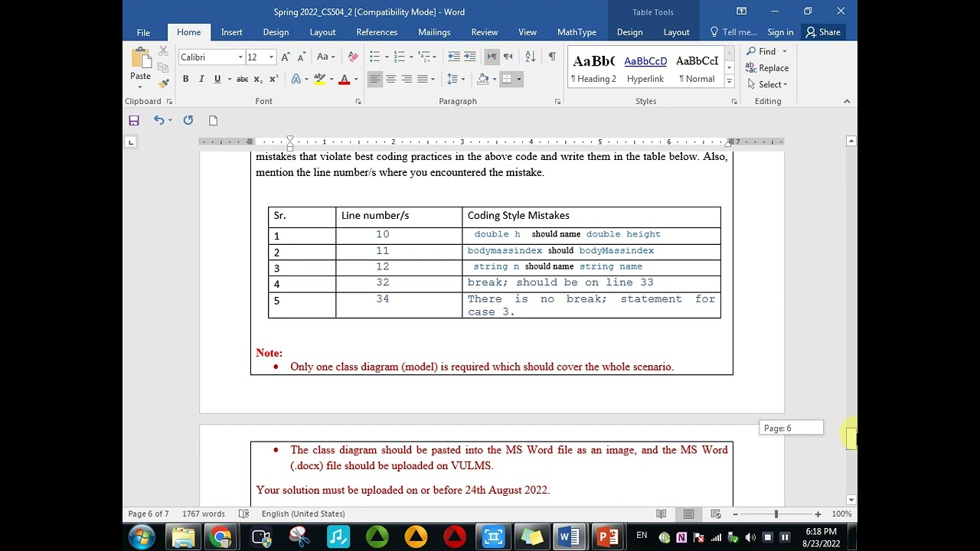The width and height of the screenshot is (980, 551).
Task: Apply subscript formatting
Action: [258, 79]
